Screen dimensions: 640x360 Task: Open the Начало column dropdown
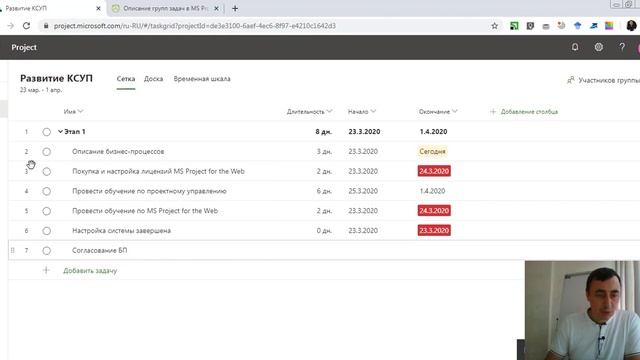(373, 111)
